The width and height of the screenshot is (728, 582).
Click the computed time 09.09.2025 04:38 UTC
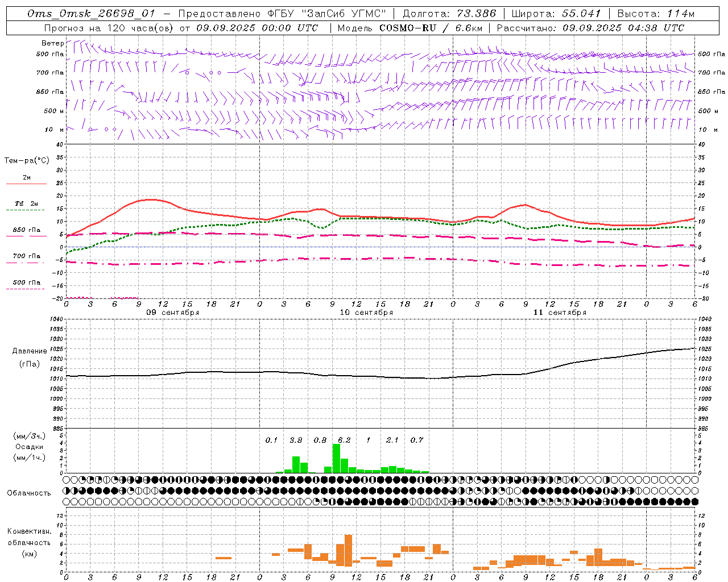click(623, 28)
